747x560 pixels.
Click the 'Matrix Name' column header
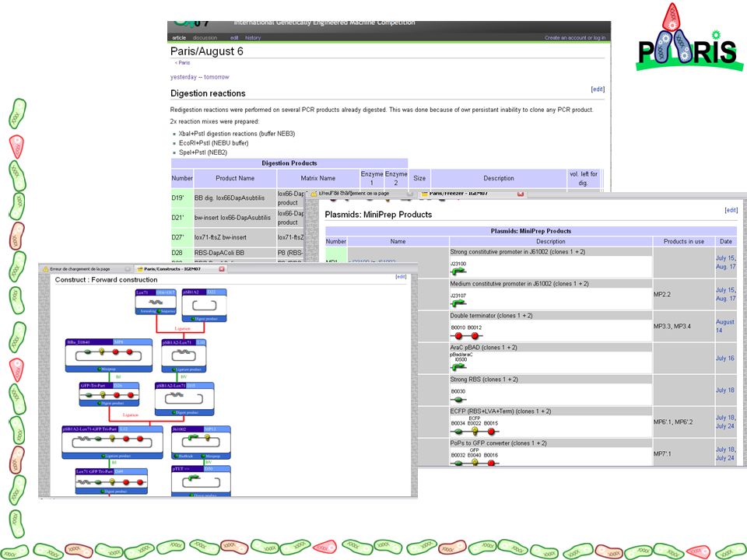tap(317, 178)
